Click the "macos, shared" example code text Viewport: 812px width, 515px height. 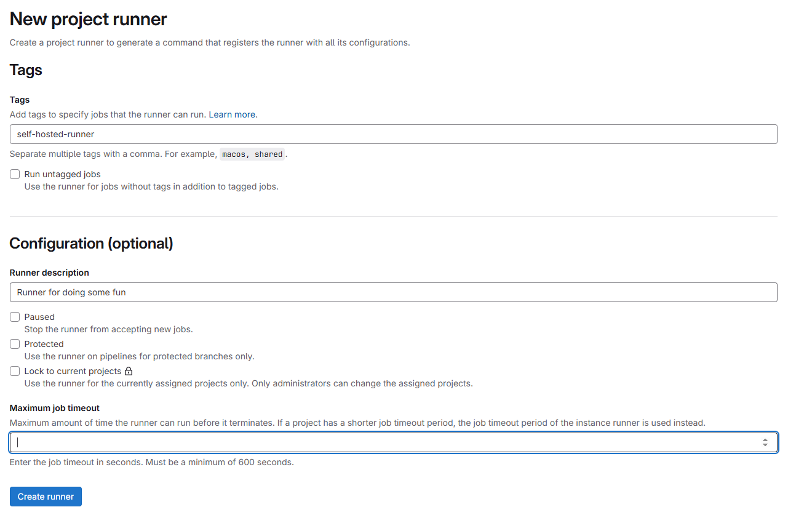tap(252, 154)
